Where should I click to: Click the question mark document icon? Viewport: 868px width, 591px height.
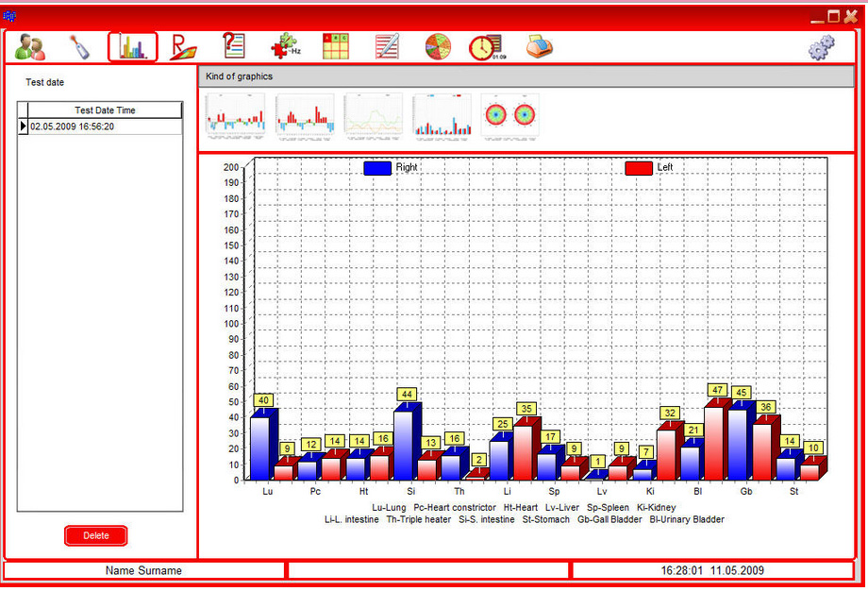tap(233, 45)
